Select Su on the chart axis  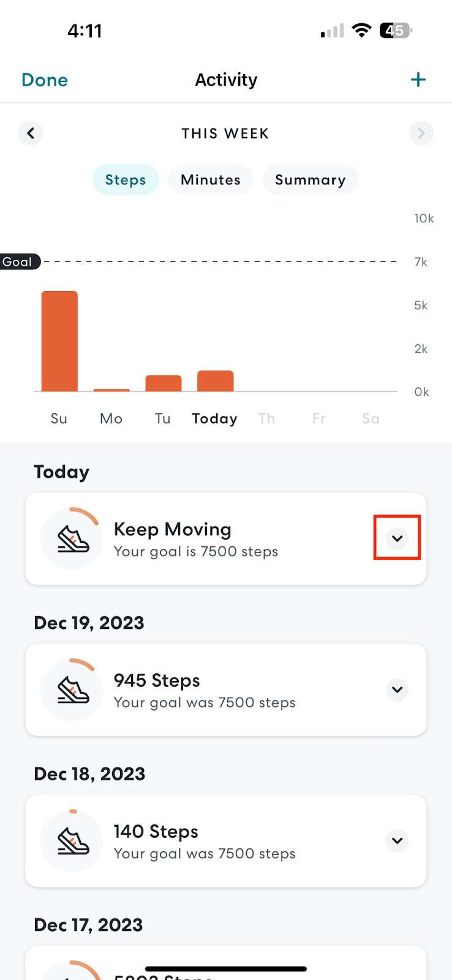[59, 418]
